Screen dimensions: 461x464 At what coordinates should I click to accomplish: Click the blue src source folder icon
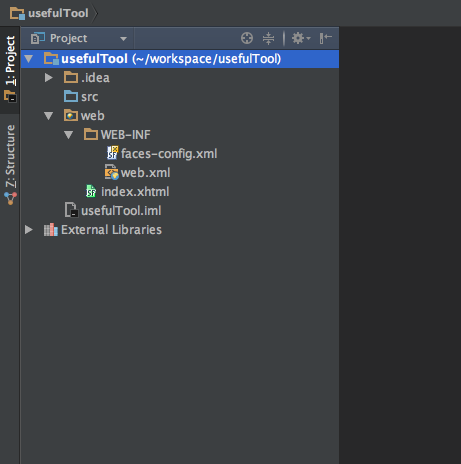coord(71,96)
